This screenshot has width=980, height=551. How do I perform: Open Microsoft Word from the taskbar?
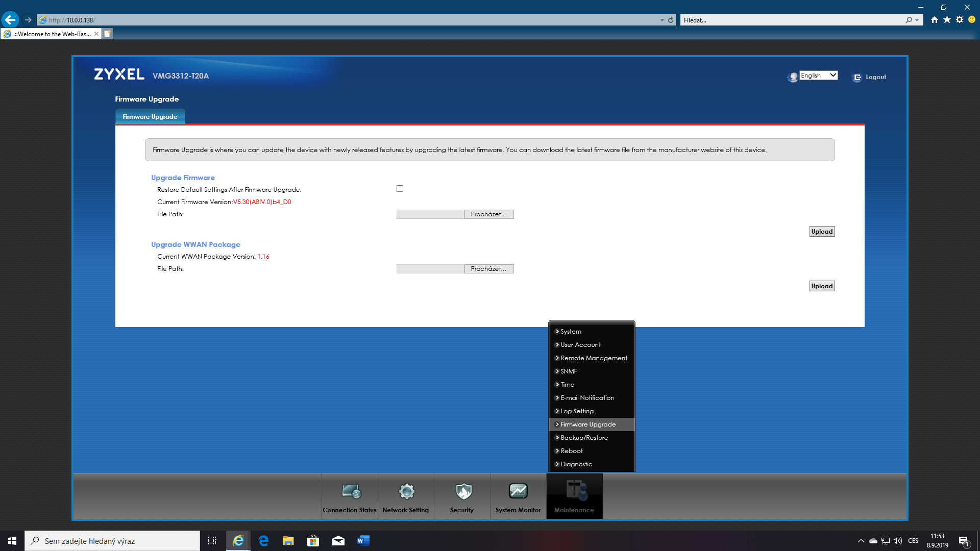(363, 541)
